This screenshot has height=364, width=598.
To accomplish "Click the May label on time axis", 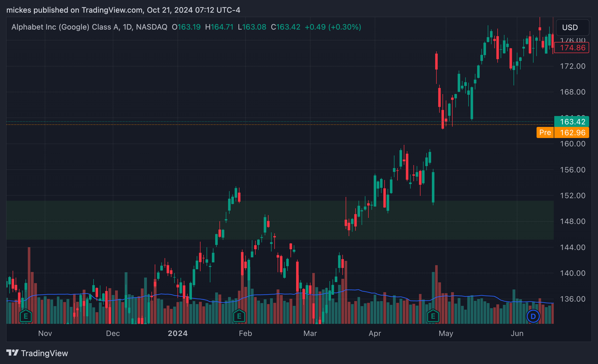I will [x=446, y=333].
